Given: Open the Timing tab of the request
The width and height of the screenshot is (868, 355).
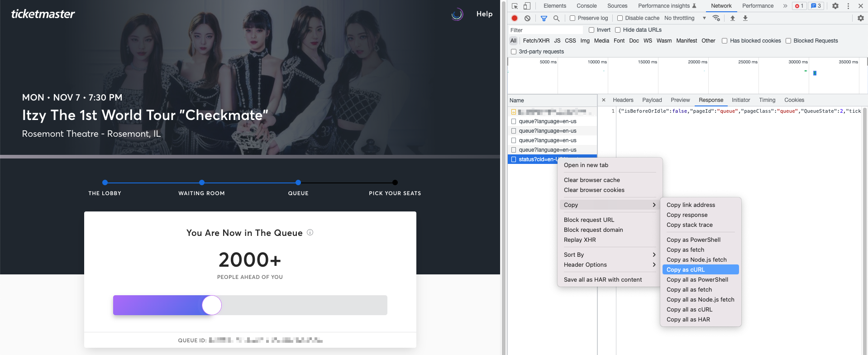Looking at the screenshot, I should coord(767,100).
